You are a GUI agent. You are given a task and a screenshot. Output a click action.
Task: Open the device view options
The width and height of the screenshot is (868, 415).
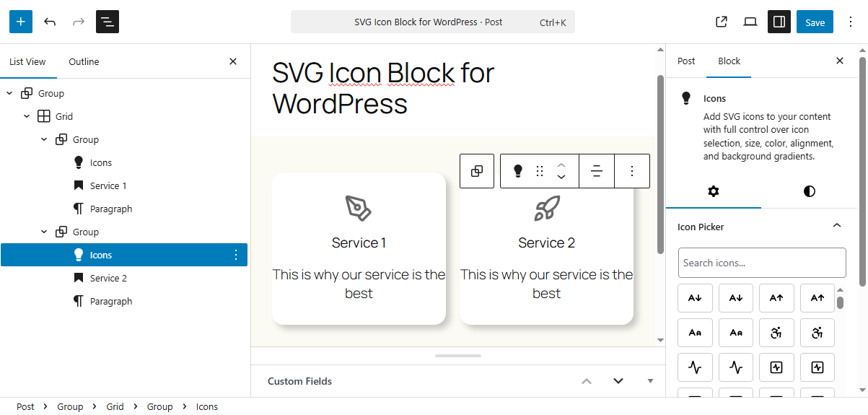(x=750, y=22)
